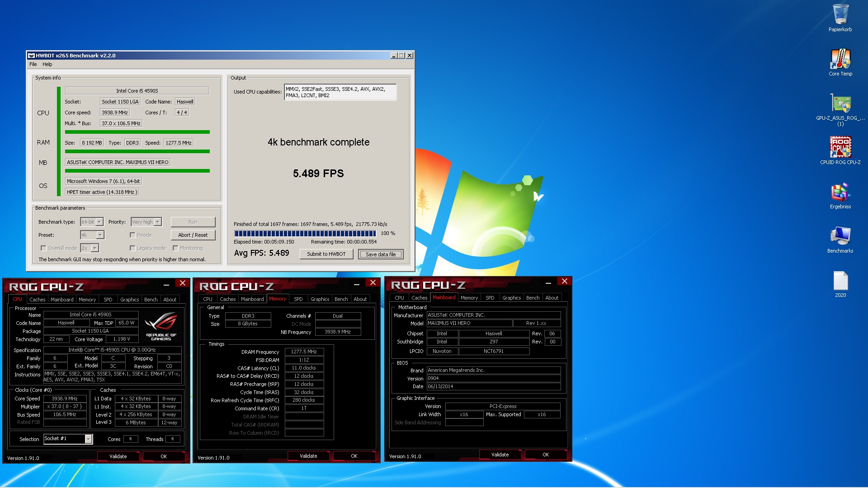Click Save data file button
Image resolution: width=868 pixels, height=488 pixels.
pyautogui.click(x=381, y=254)
